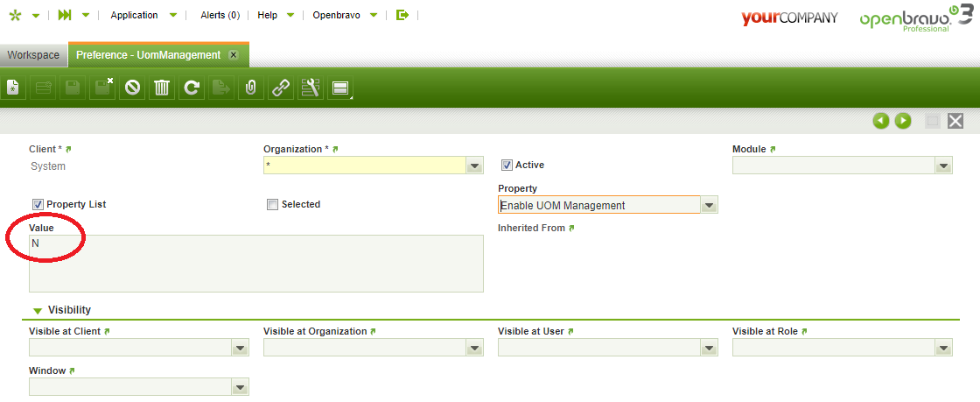Image resolution: width=980 pixels, height=402 pixels.
Task: Click the Undo changes circle-slash icon
Action: pyautogui.click(x=132, y=87)
